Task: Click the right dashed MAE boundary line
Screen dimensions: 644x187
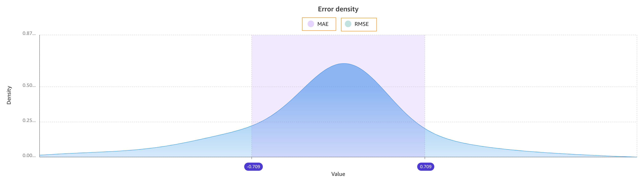Action: pos(424,80)
